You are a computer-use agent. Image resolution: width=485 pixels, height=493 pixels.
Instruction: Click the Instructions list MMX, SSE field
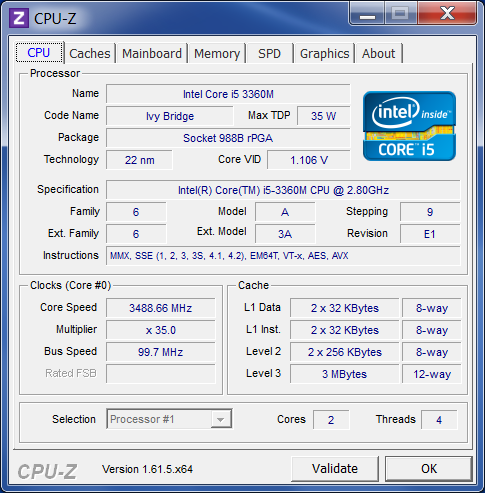(x=283, y=256)
